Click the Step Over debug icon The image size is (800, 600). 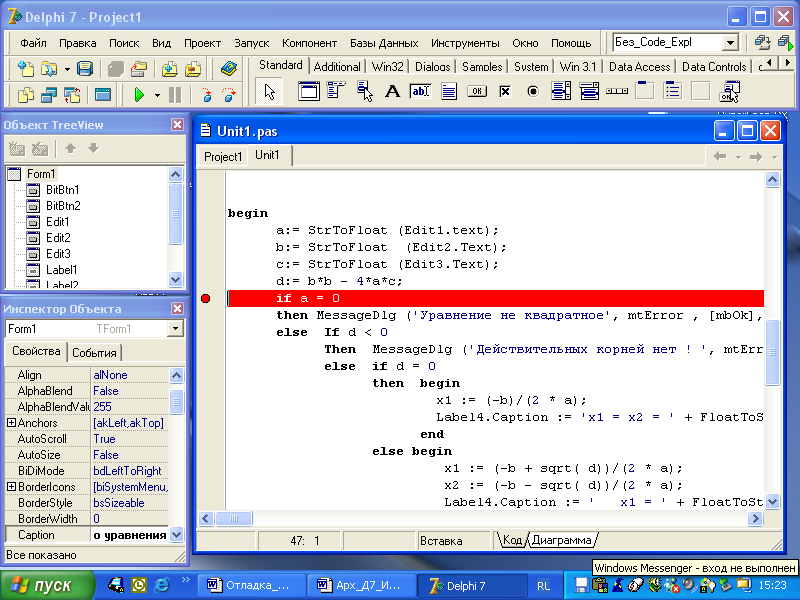(229, 95)
